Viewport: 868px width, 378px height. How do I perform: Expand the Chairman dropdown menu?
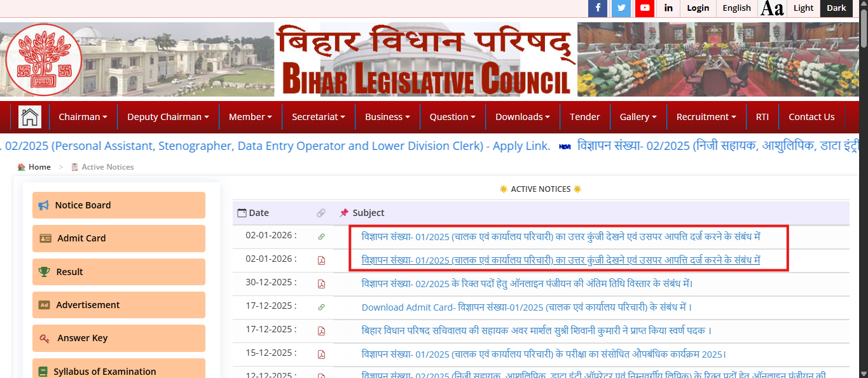(x=83, y=116)
